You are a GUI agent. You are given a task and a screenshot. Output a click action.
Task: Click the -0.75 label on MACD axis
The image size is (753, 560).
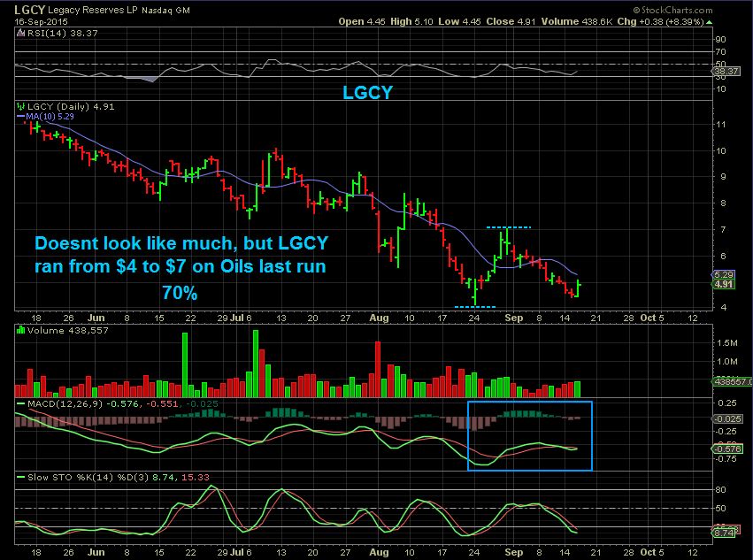point(726,459)
